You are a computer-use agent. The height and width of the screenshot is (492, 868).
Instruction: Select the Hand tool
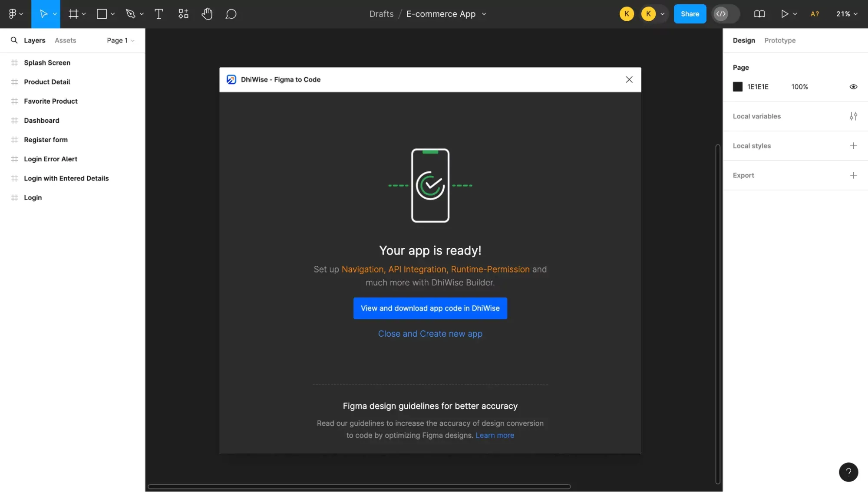pos(207,13)
